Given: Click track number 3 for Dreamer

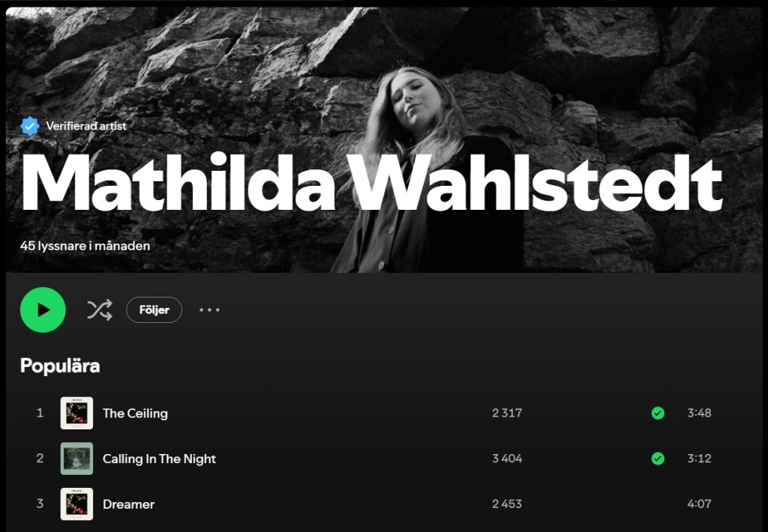Looking at the screenshot, I should [x=40, y=504].
